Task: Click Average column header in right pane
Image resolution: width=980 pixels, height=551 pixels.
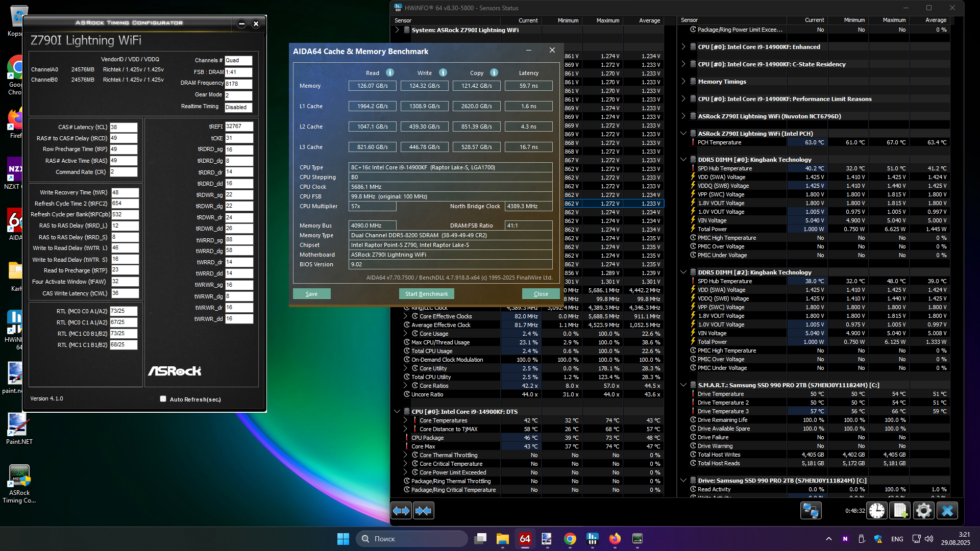Action: 929,20
